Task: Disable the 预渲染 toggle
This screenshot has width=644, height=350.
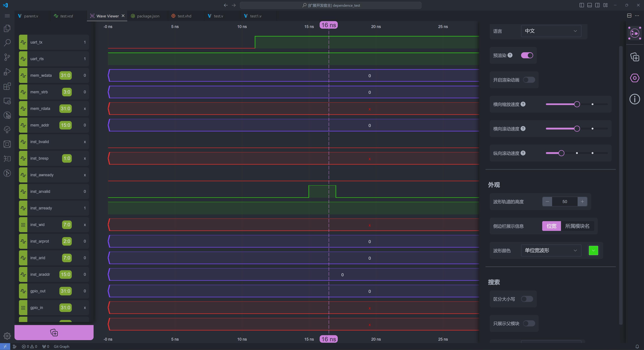Action: tap(527, 55)
